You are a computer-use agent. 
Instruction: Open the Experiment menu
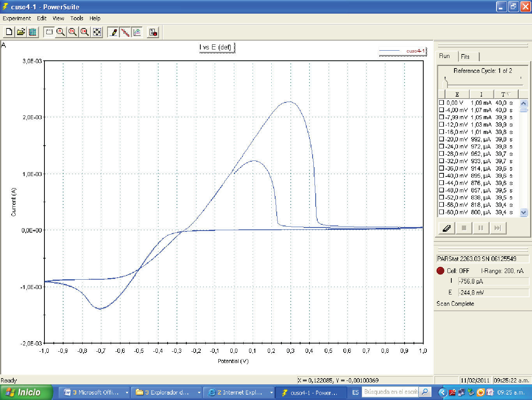17,18
